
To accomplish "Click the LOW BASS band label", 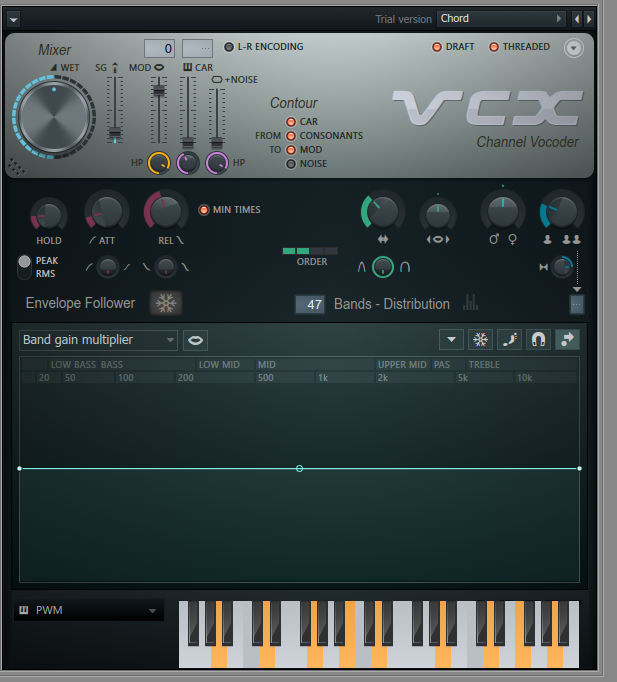I will [x=73, y=364].
